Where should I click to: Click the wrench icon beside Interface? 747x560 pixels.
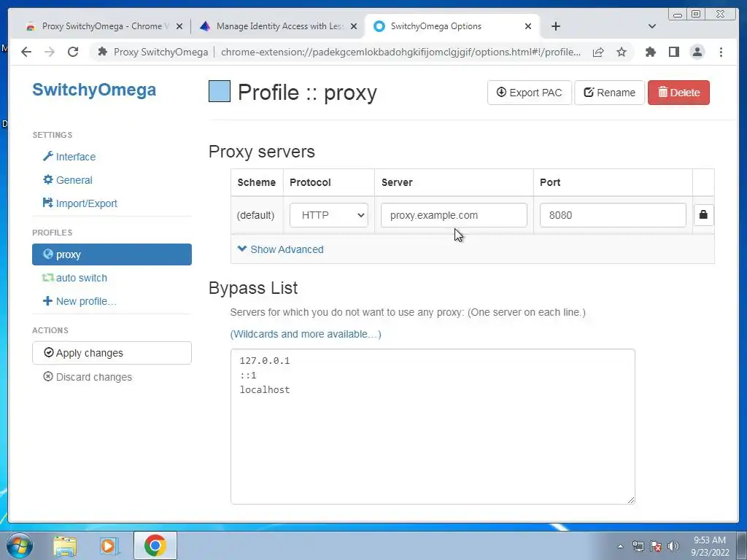pyautogui.click(x=47, y=156)
